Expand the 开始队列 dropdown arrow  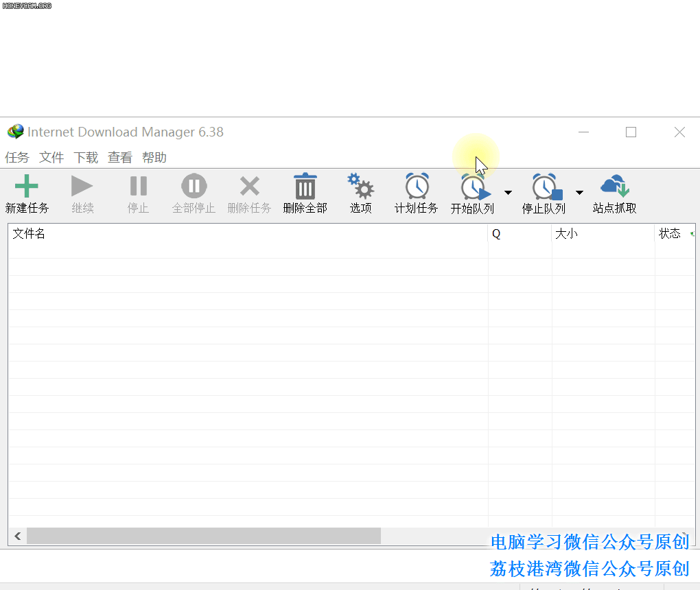coord(508,193)
